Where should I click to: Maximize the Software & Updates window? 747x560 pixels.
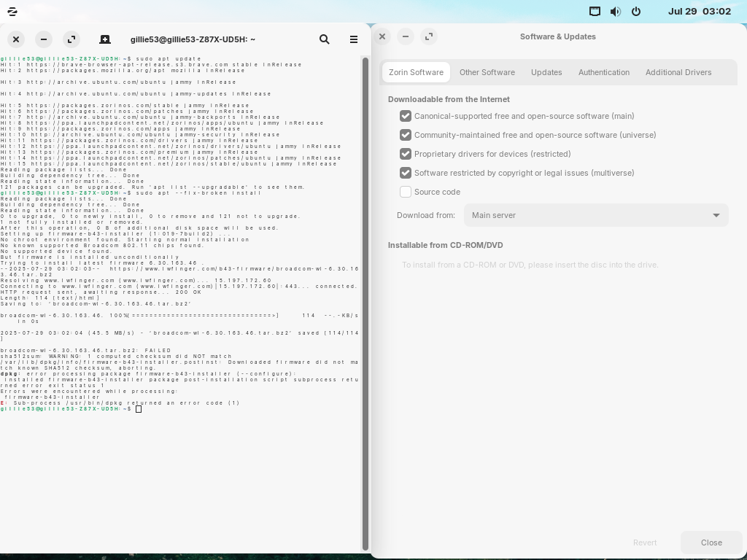[429, 36]
